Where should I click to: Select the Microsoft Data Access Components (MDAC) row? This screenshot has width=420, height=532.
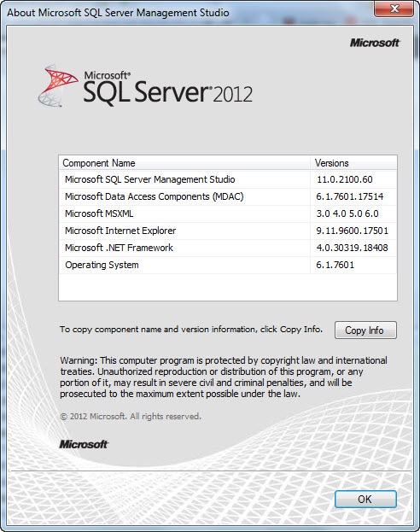(x=228, y=196)
